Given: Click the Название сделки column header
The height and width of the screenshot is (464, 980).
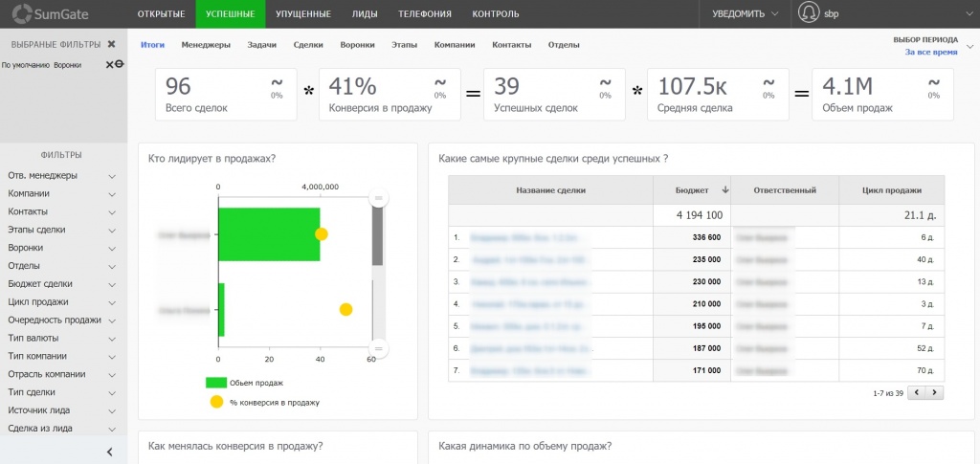Looking at the screenshot, I should click(550, 190).
